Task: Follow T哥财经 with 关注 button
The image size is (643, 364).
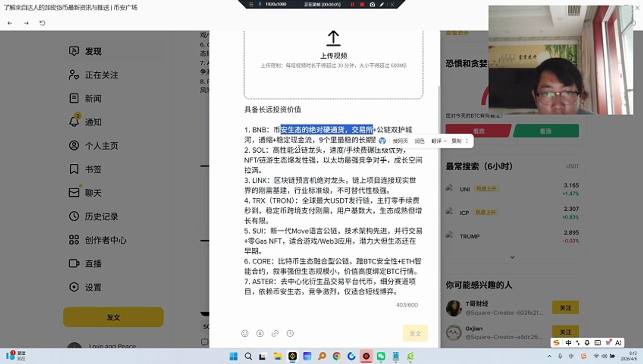Action: [x=565, y=307]
